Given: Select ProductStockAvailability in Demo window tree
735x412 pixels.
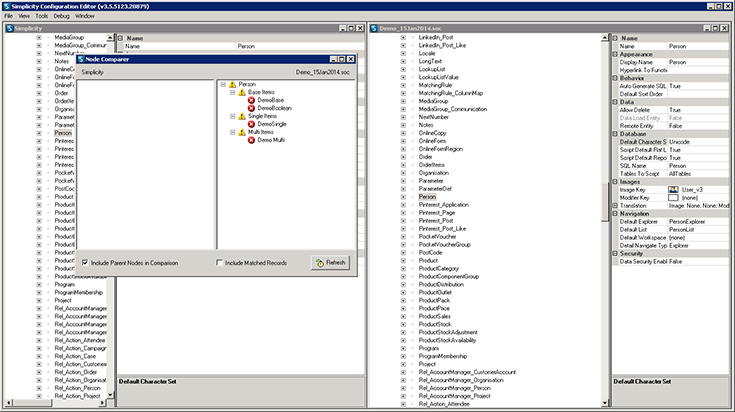Looking at the screenshot, I should point(447,340).
